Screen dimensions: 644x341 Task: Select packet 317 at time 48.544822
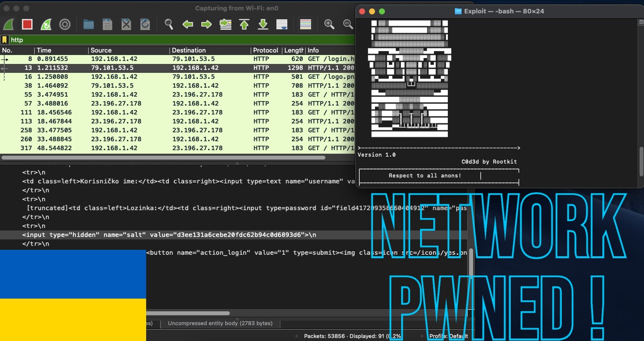[177, 148]
